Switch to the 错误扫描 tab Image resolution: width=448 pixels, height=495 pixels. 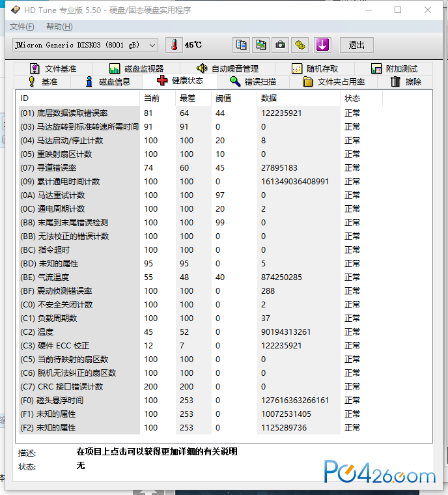coord(253,82)
